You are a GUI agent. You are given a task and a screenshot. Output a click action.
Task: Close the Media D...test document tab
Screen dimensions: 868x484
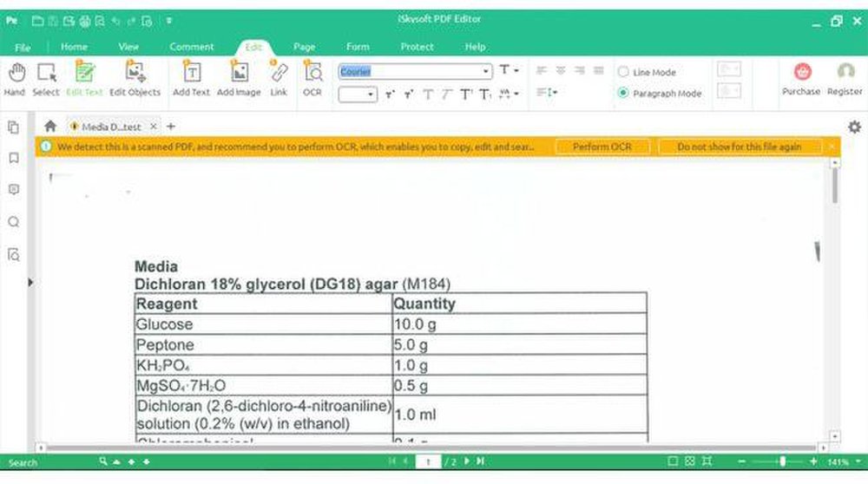click(154, 127)
